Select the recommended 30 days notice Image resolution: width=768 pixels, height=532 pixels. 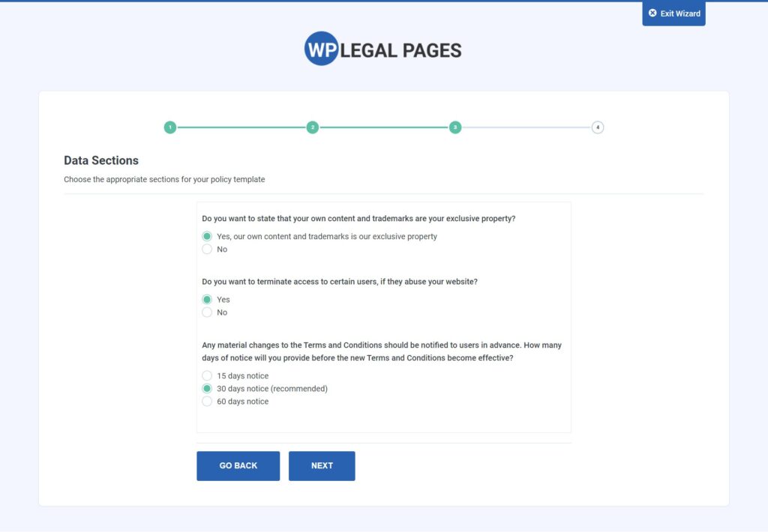206,388
